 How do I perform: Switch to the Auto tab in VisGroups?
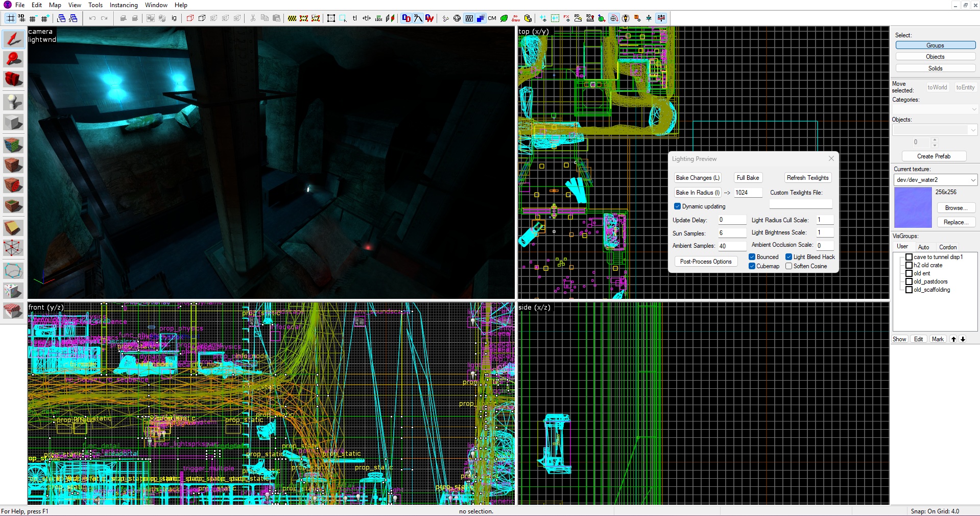coord(924,247)
